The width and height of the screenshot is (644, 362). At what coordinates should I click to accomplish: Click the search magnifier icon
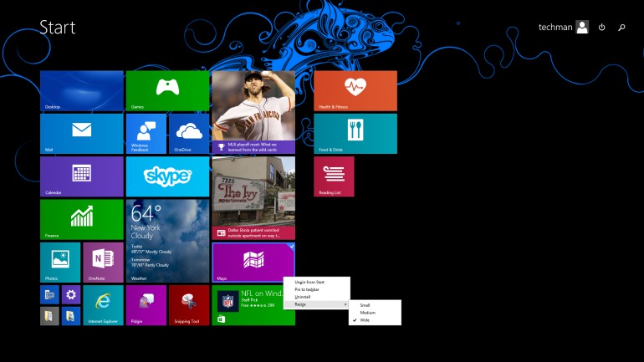point(621,28)
